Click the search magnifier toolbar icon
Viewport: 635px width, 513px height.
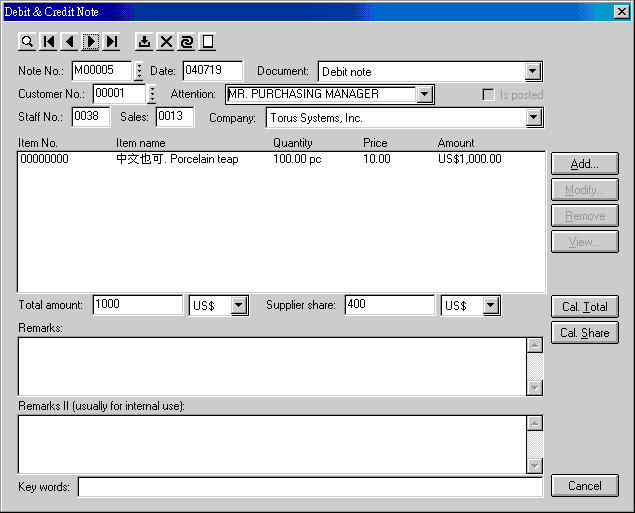point(27,42)
